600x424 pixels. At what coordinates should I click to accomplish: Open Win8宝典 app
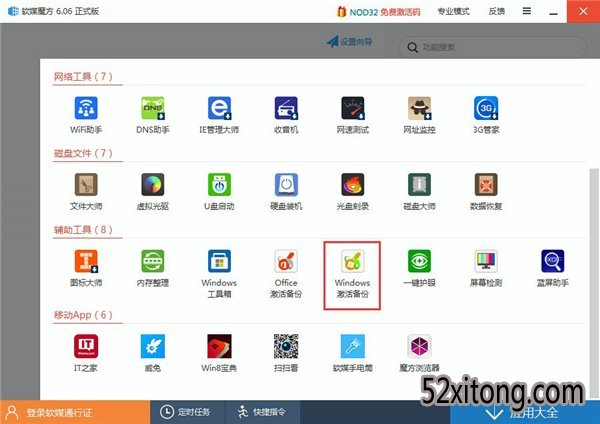click(x=219, y=346)
